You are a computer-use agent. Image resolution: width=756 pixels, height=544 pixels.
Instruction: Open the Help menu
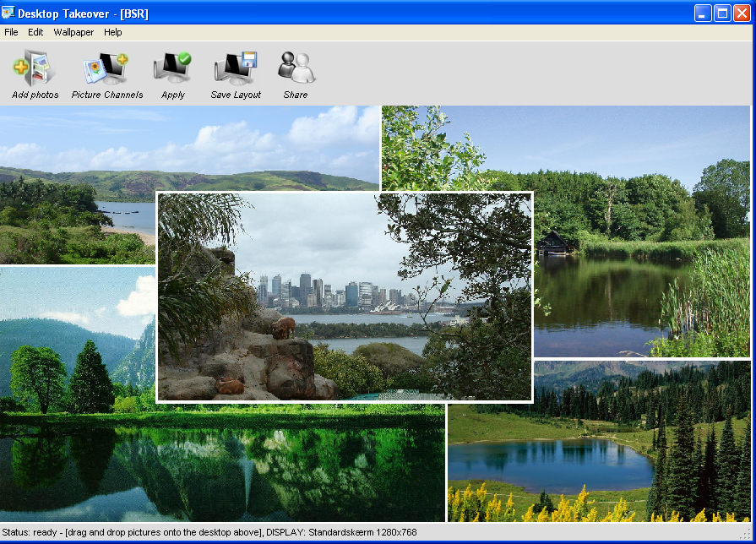pyautogui.click(x=113, y=32)
